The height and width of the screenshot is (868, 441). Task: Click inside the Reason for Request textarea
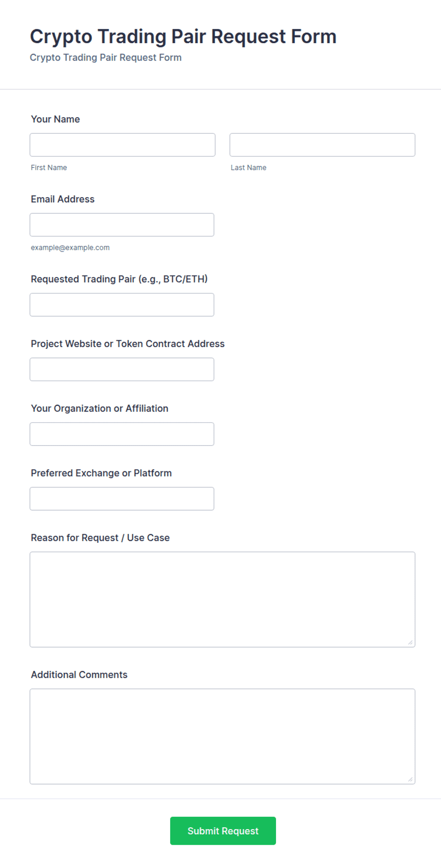(222, 600)
